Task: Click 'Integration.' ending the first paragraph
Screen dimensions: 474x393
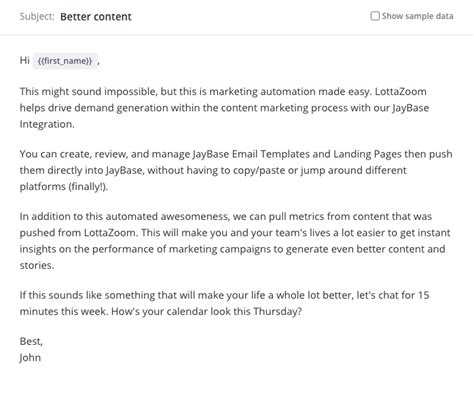Action: (x=47, y=124)
